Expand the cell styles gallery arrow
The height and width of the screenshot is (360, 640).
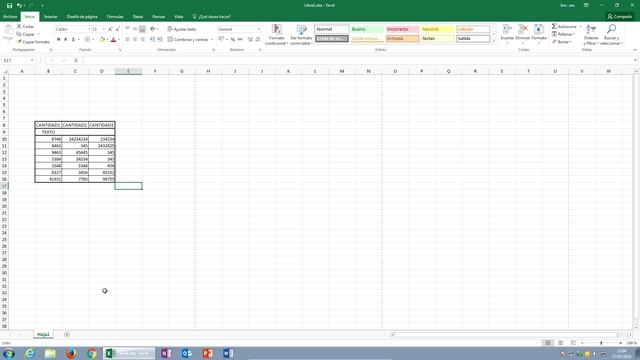tap(494, 41)
